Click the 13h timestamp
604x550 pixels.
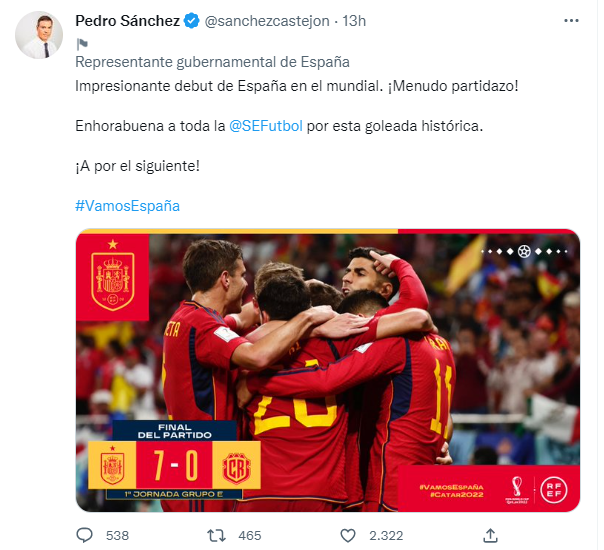tap(354, 21)
